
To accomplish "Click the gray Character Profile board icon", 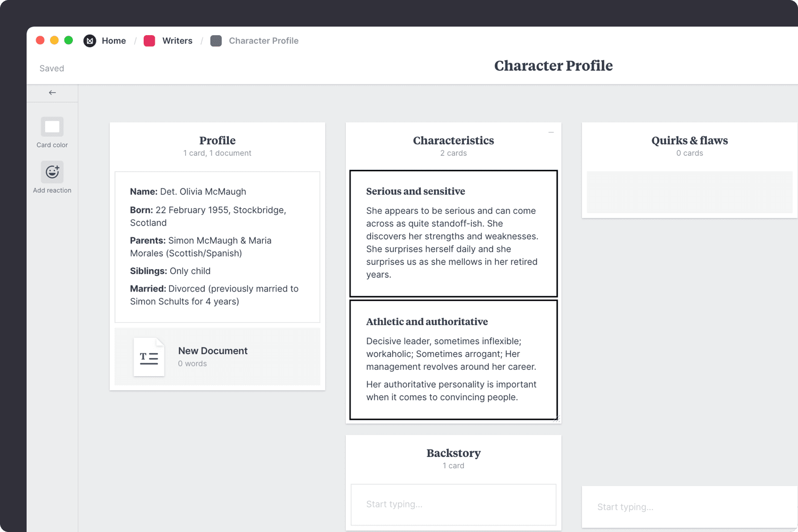I will (216, 40).
